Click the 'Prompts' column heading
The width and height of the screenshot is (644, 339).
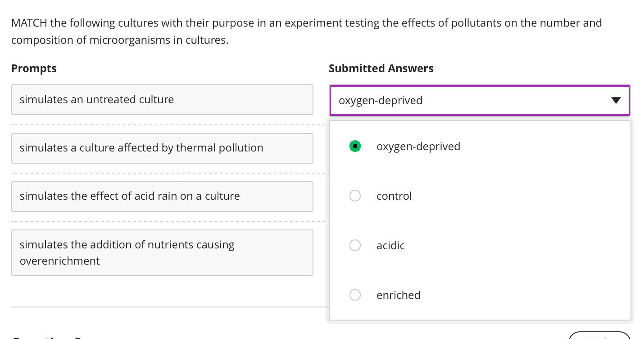(x=34, y=69)
